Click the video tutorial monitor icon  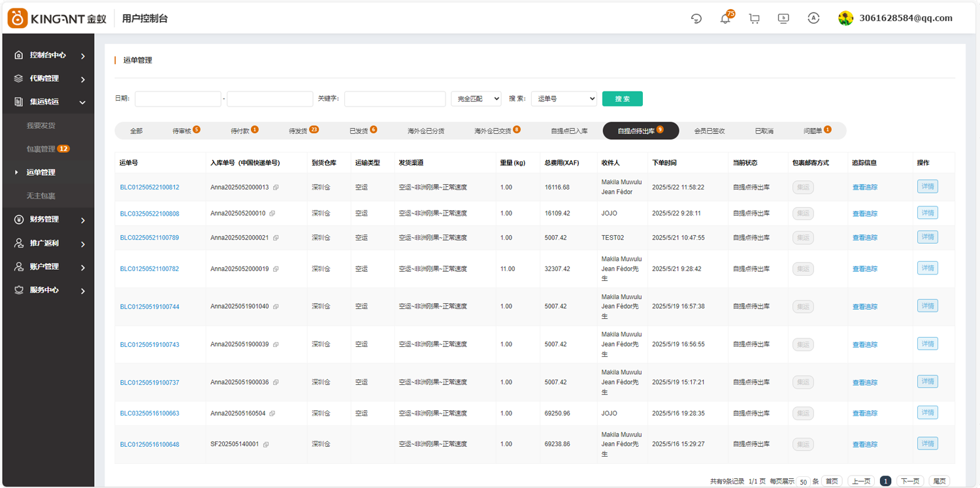coord(784,19)
